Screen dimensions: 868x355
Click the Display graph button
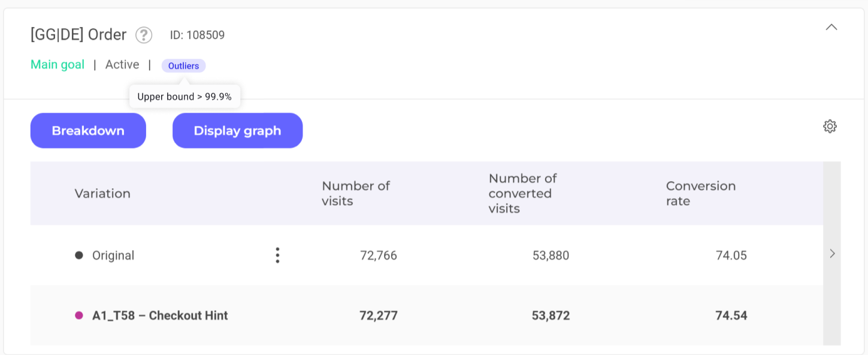(237, 131)
